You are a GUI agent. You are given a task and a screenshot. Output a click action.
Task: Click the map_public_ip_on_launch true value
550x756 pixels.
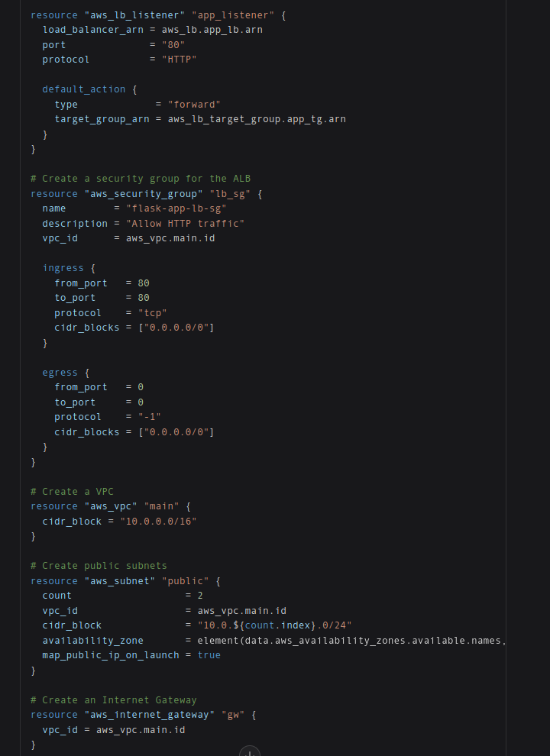209,654
